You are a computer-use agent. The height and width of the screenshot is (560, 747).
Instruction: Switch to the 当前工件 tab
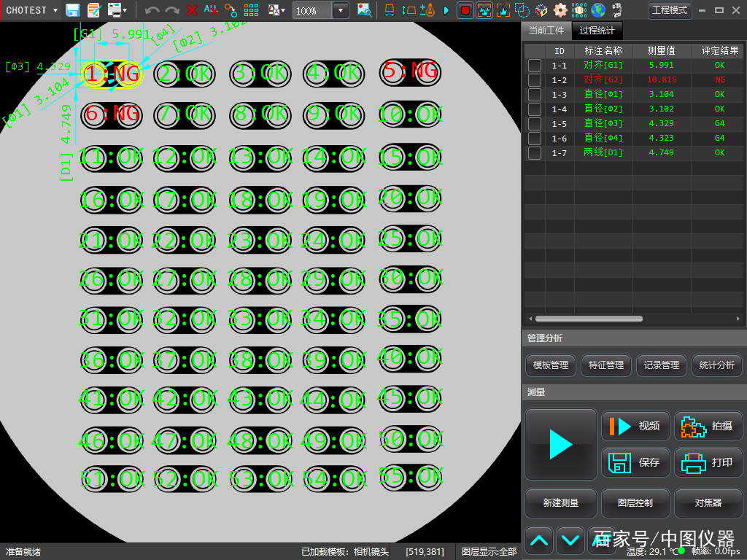point(546,31)
